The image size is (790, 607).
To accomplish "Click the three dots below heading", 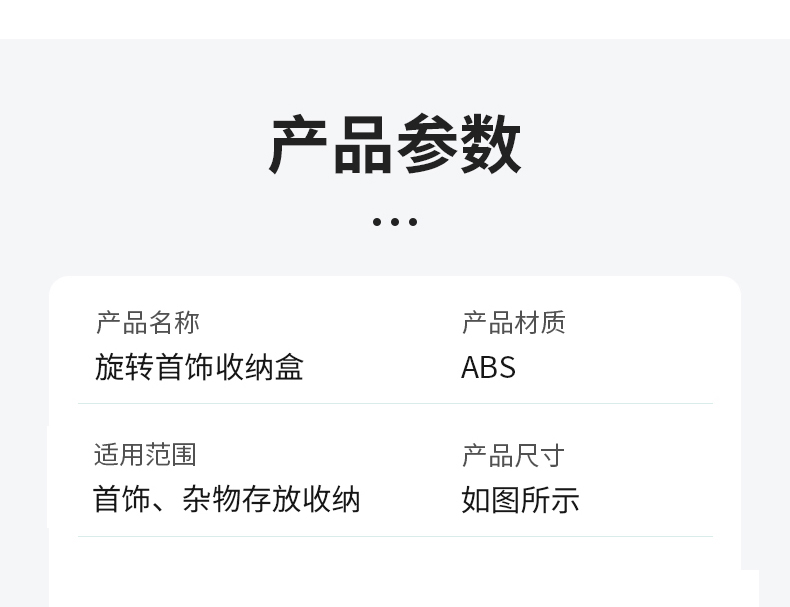I will point(395,222).
